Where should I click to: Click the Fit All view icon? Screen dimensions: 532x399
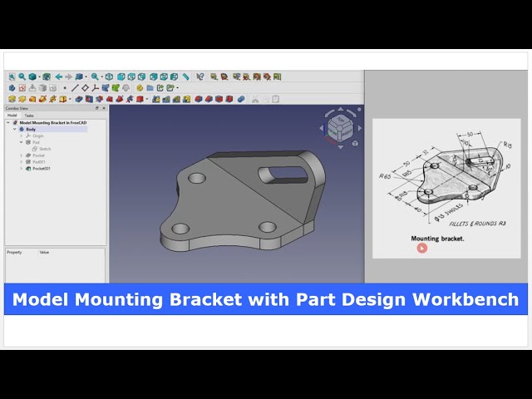12,76
